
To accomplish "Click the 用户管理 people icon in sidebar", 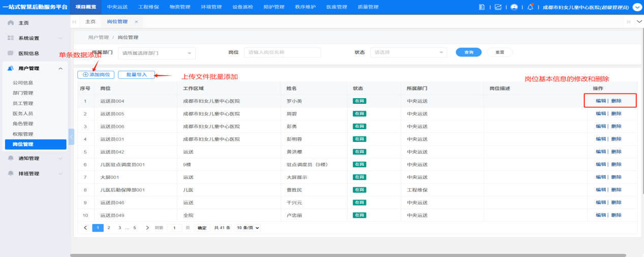I will click(11, 68).
